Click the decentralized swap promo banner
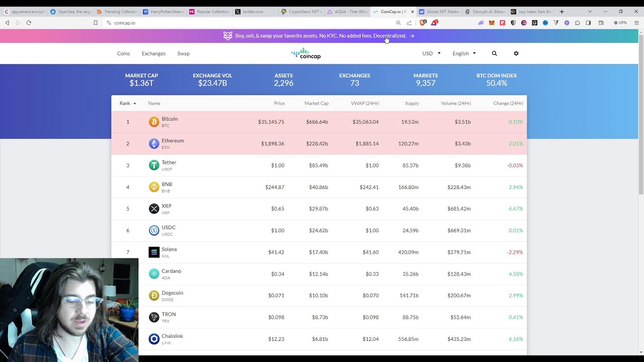Screen dimensions: 644x362 pos(320,36)
